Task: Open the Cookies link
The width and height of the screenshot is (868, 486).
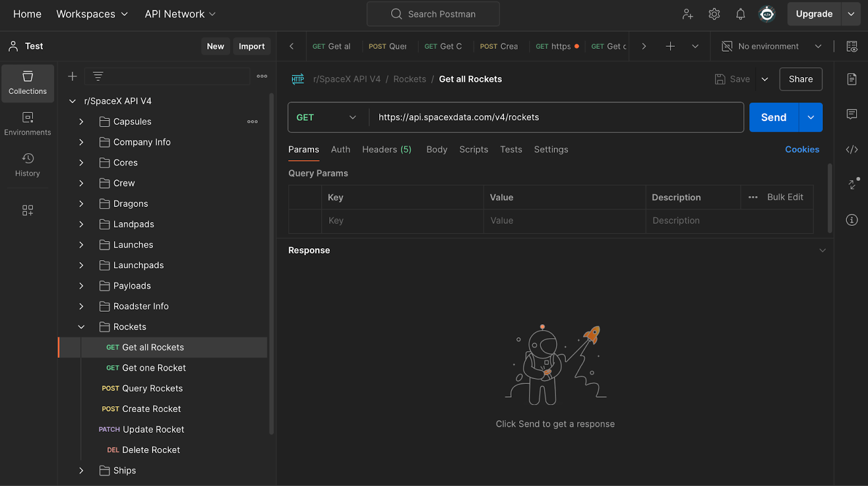Action: point(802,149)
